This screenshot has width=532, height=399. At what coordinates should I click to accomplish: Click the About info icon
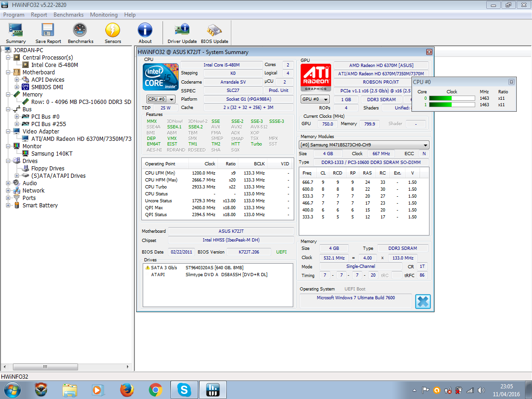point(145,33)
